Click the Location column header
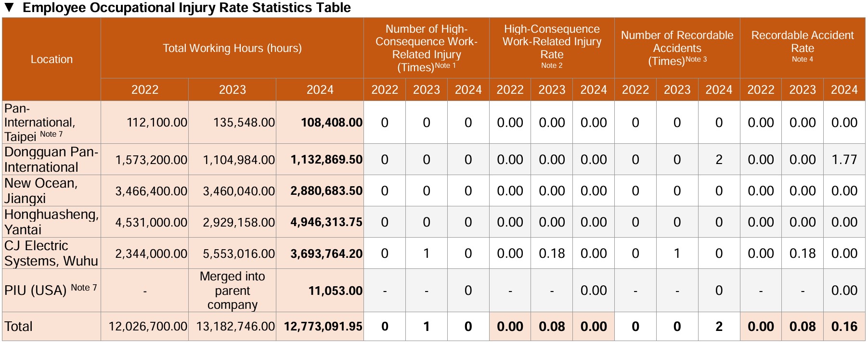 (52, 59)
